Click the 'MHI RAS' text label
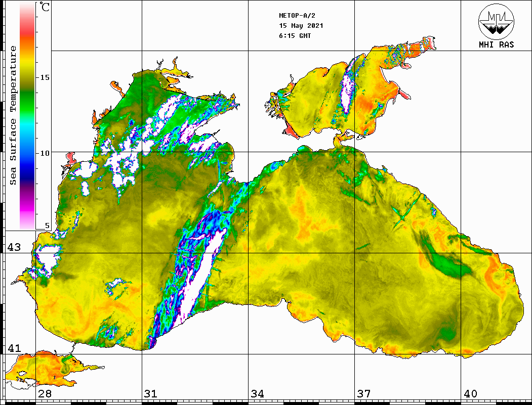 tap(497, 44)
